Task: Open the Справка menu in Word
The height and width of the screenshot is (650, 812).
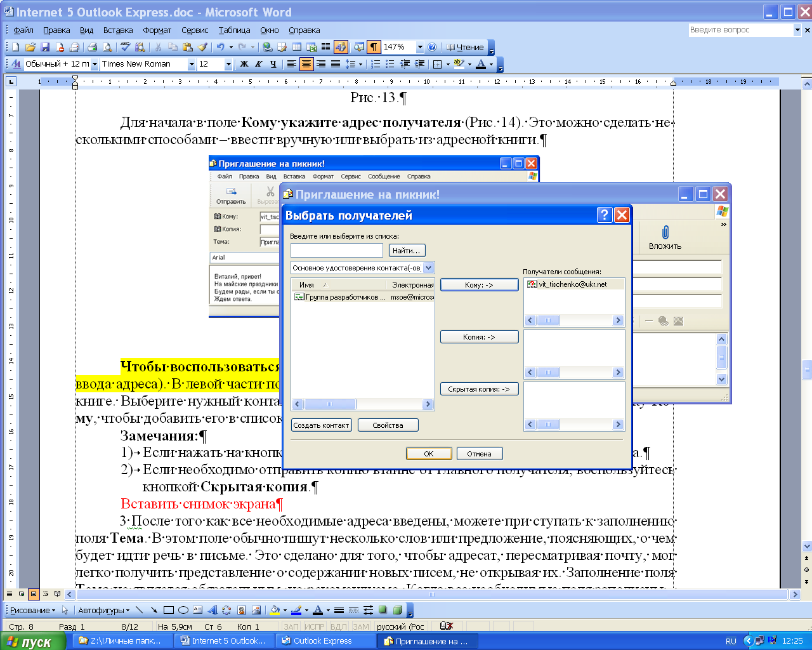Action: click(x=304, y=30)
